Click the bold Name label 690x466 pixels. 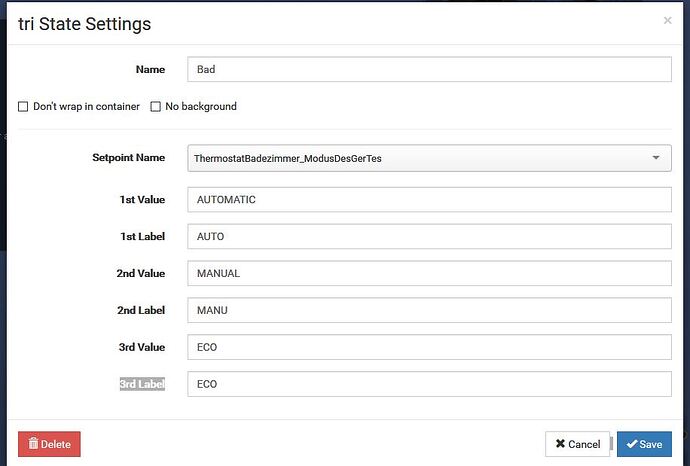[150, 69]
